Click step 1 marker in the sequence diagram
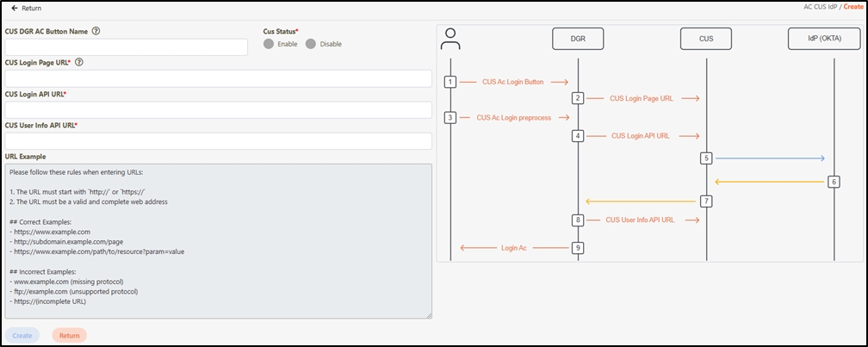 click(x=449, y=82)
